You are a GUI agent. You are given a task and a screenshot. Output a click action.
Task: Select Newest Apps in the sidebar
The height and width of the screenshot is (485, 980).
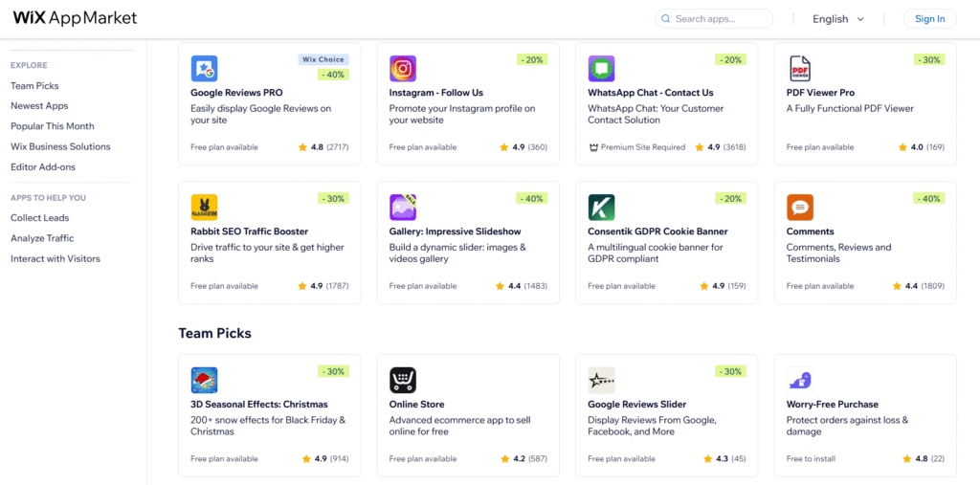click(39, 106)
